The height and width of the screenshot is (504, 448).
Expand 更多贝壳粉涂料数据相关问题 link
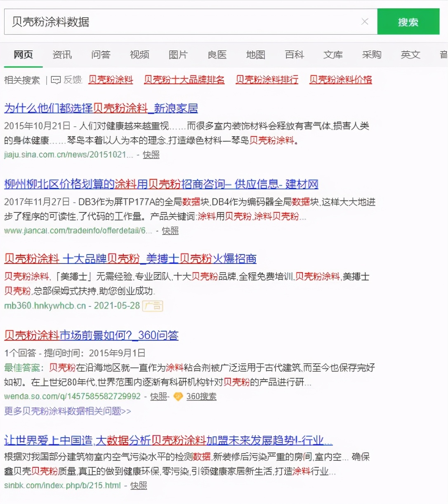pos(68,411)
